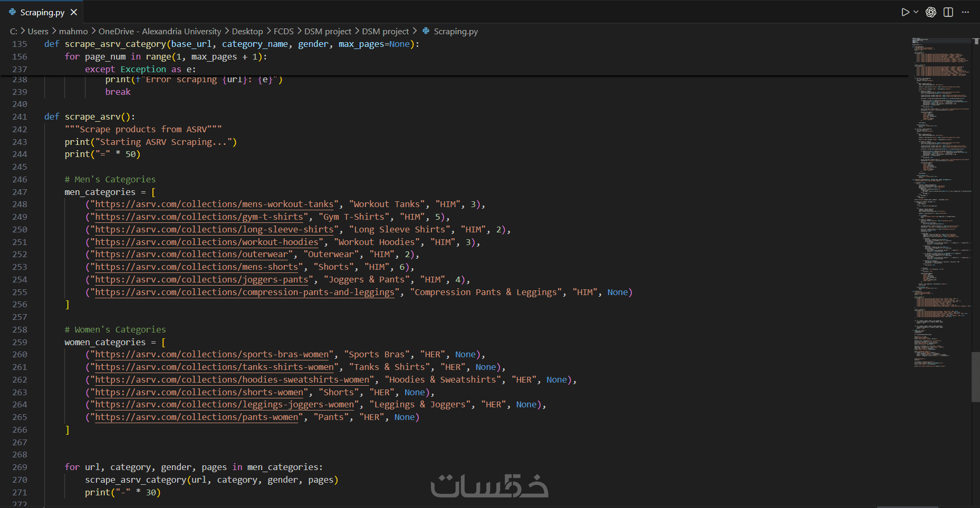The image size is (980, 508).
Task: Click the "Long Sleeve Shirts" string
Action: point(400,230)
